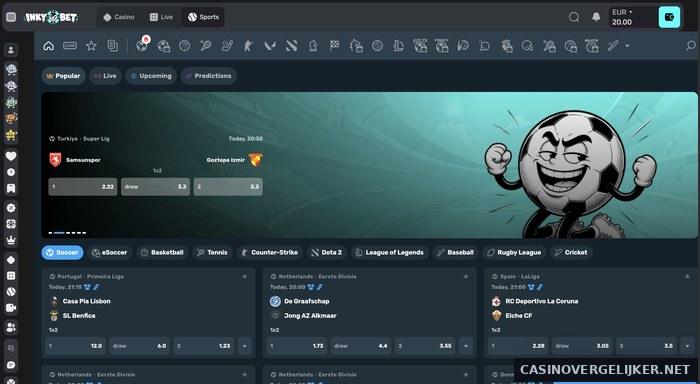Open the favorites star in the sports toolbar
This screenshot has width=700, height=384.
91,46
